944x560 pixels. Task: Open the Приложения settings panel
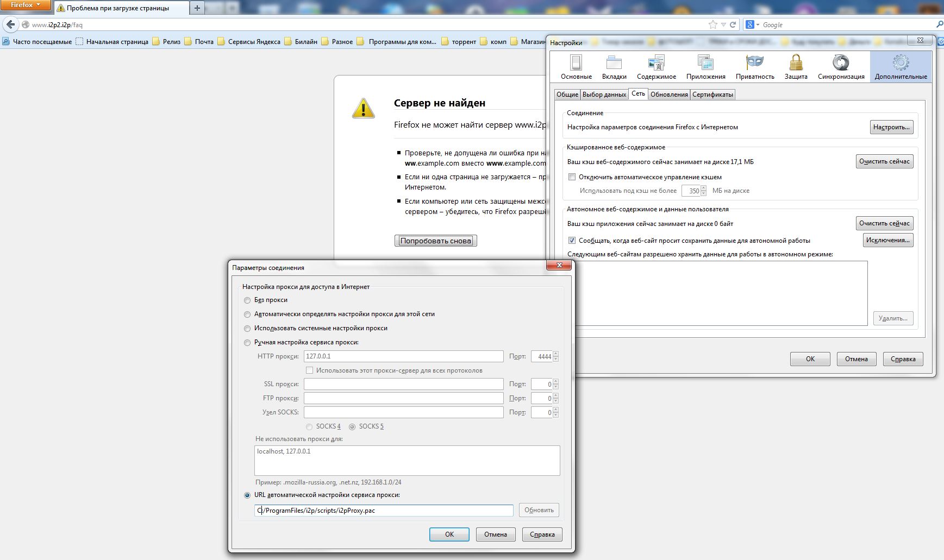tap(705, 67)
